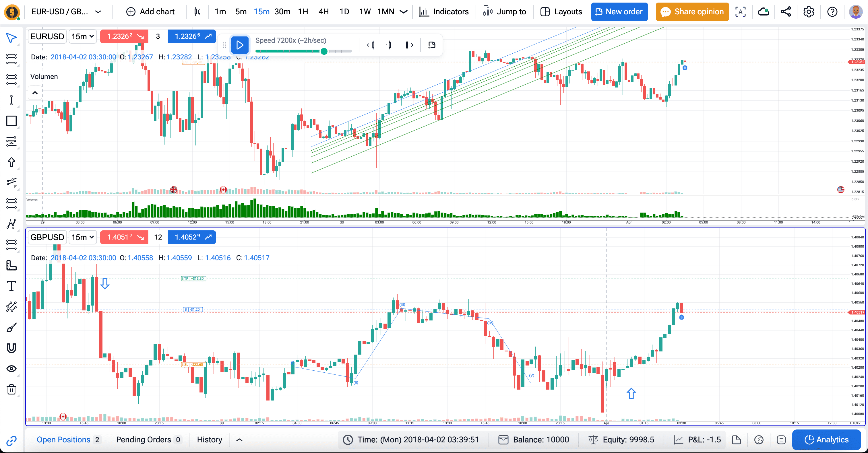Click the Share opinion button
The image size is (868, 453).
coord(691,11)
